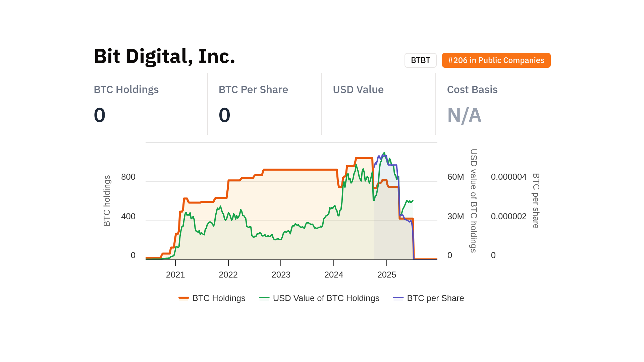The height and width of the screenshot is (362, 644).
Task: Click the Bit Digital, Inc. heading
Action: point(164,56)
